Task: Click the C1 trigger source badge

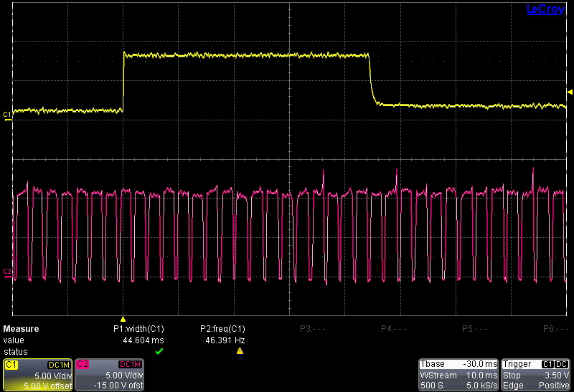Action: click(x=547, y=364)
